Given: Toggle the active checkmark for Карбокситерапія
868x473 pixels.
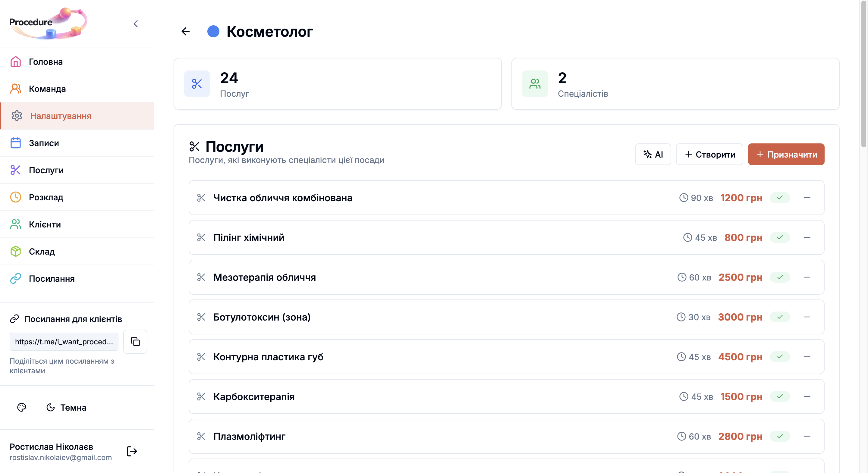Looking at the screenshot, I should (x=780, y=396).
